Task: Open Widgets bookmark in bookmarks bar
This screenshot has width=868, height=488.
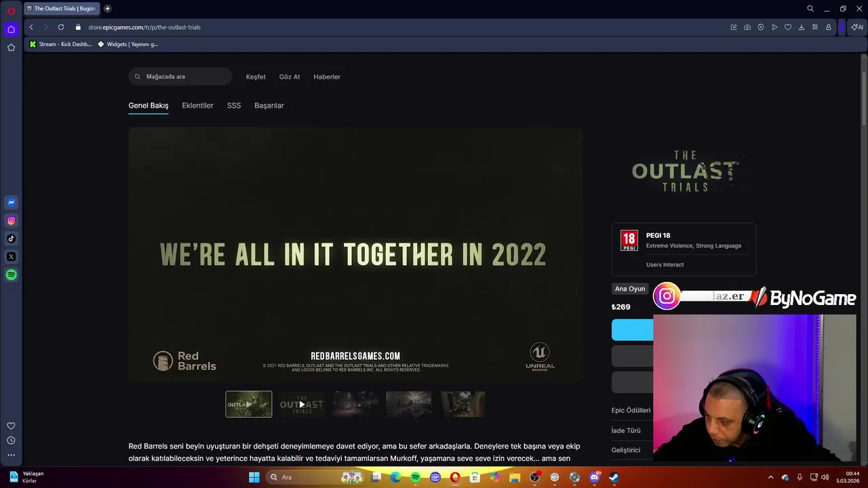Action: pos(128,44)
